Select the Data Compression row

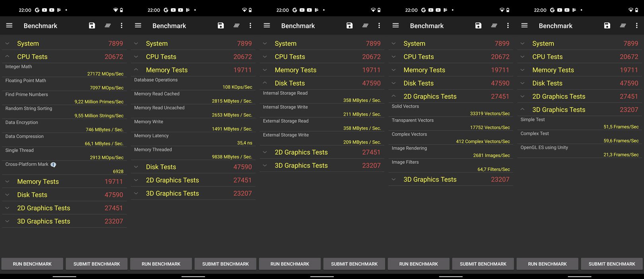coord(64,140)
